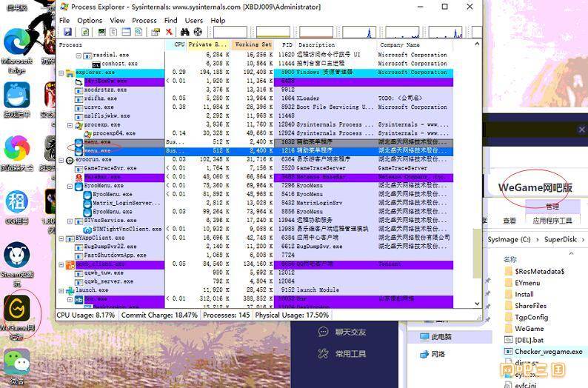Open process Properties toolbar icon
Viewport: 588px width, 388px height.
point(156,32)
